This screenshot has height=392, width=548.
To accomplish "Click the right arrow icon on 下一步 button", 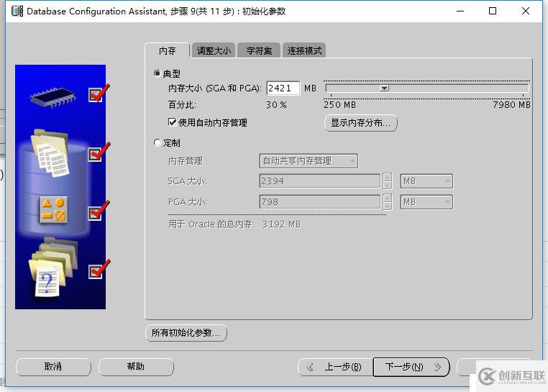I will coord(437,367).
